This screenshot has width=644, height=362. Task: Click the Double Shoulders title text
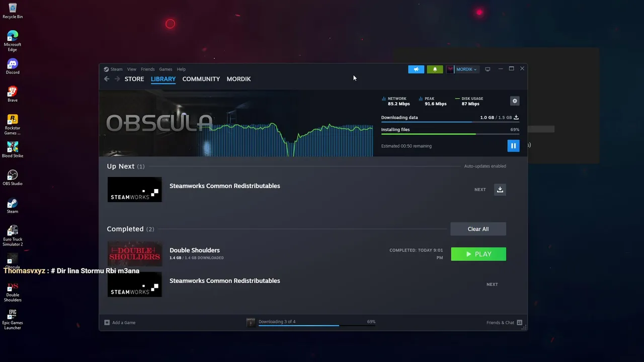(195, 250)
